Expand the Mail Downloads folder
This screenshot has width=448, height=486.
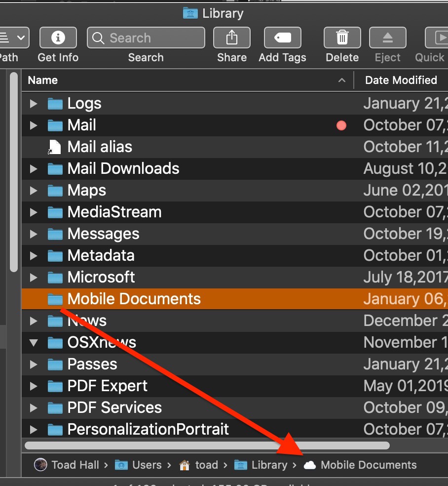click(33, 168)
